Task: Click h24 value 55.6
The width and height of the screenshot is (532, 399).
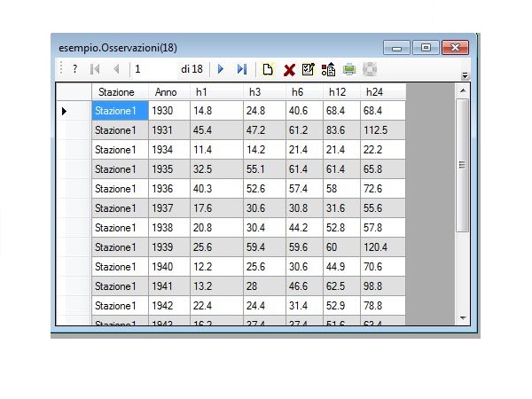Action: 383,208
